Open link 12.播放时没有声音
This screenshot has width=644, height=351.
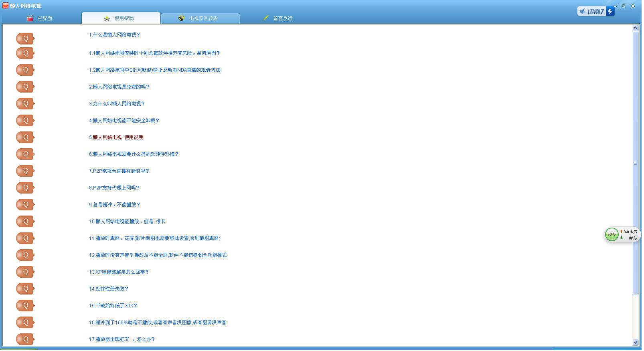pyautogui.click(x=158, y=255)
